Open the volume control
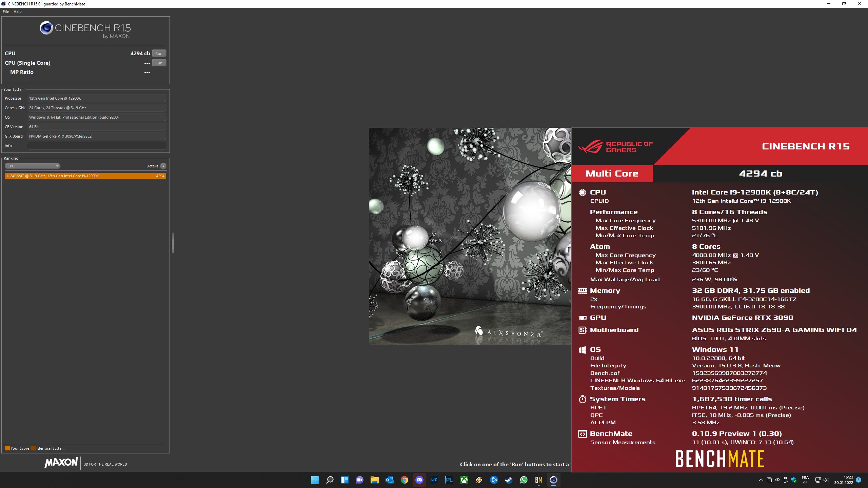 pos(826,480)
